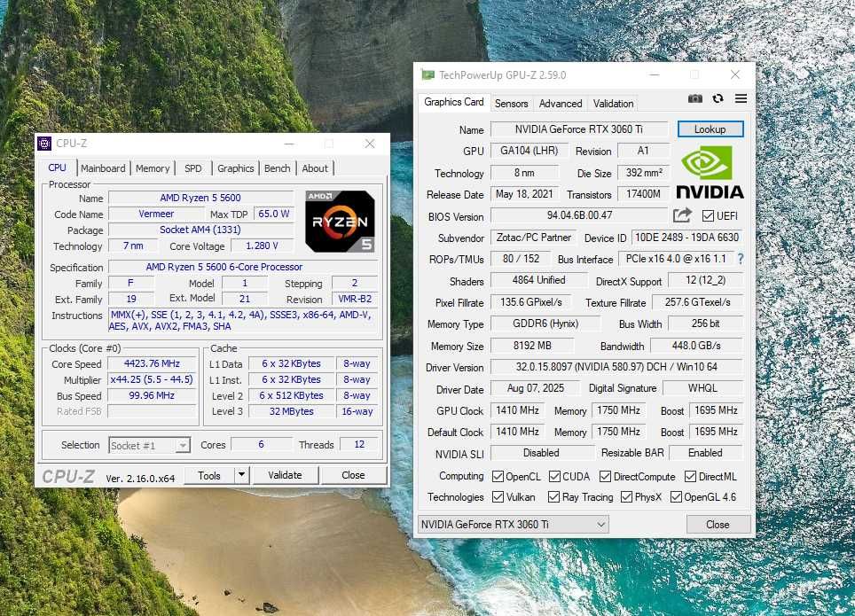Take a GPU-Z screenshot with camera icon
Screen dimensions: 855x616
tap(694, 98)
